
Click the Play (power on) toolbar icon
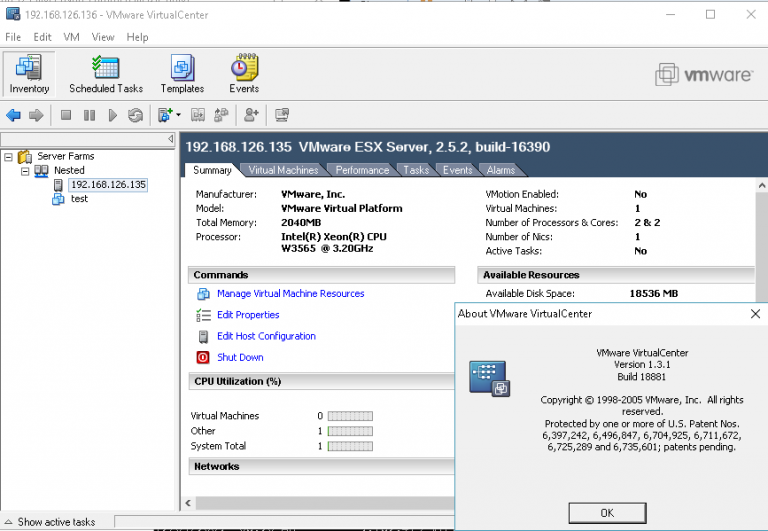(113, 115)
